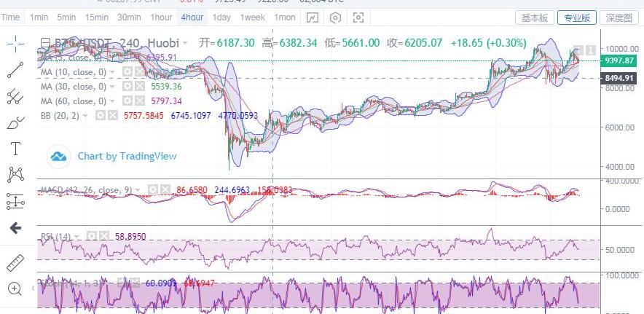Click the 9397.87 price label on axis
The height and width of the screenshot is (314, 644).
pyautogui.click(x=621, y=60)
